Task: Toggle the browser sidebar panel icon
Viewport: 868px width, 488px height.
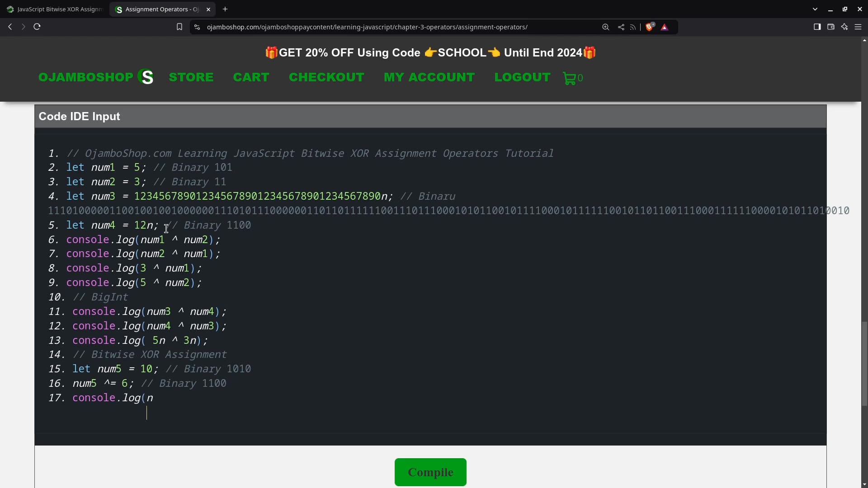Action: [x=817, y=27]
